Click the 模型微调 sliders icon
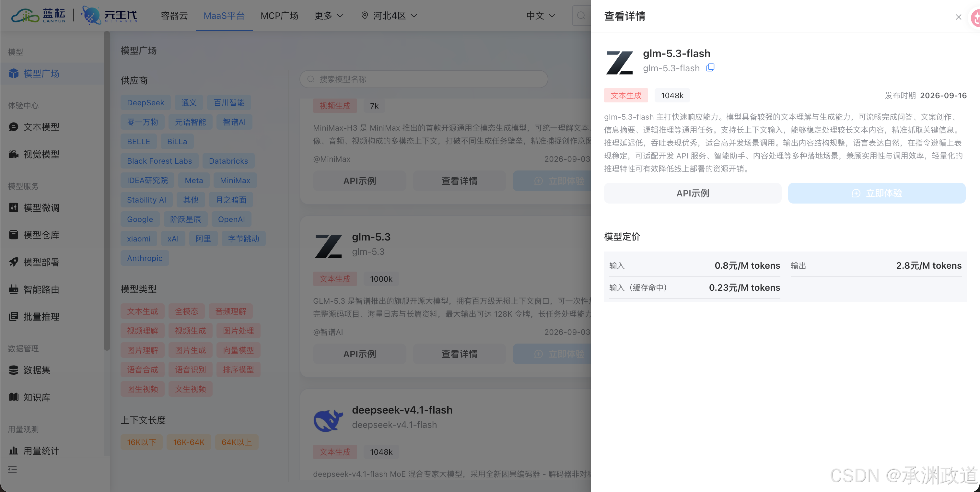 (14, 208)
